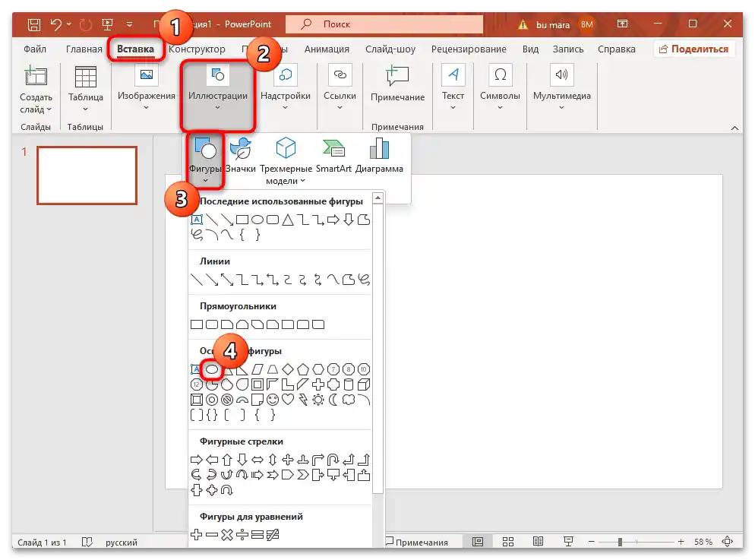Click the Поделиться button
Image resolution: width=755 pixels, height=560 pixels.
pyautogui.click(x=695, y=48)
